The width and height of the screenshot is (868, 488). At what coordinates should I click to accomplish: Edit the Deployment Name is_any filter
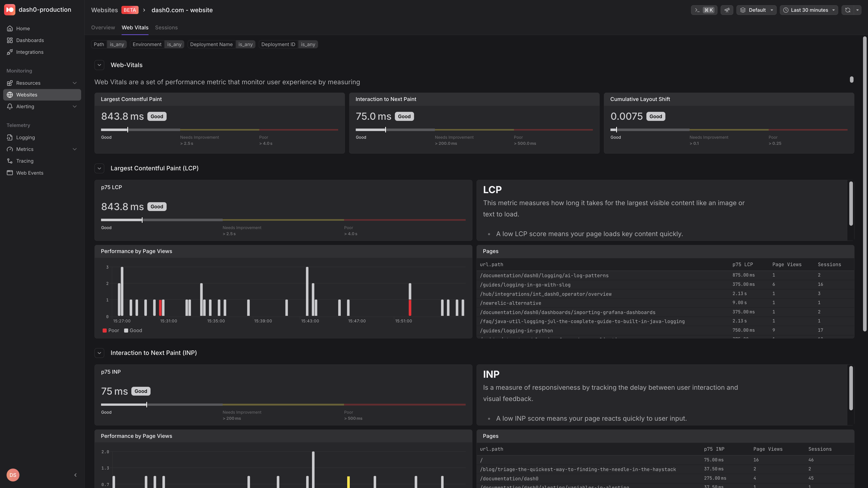point(221,45)
